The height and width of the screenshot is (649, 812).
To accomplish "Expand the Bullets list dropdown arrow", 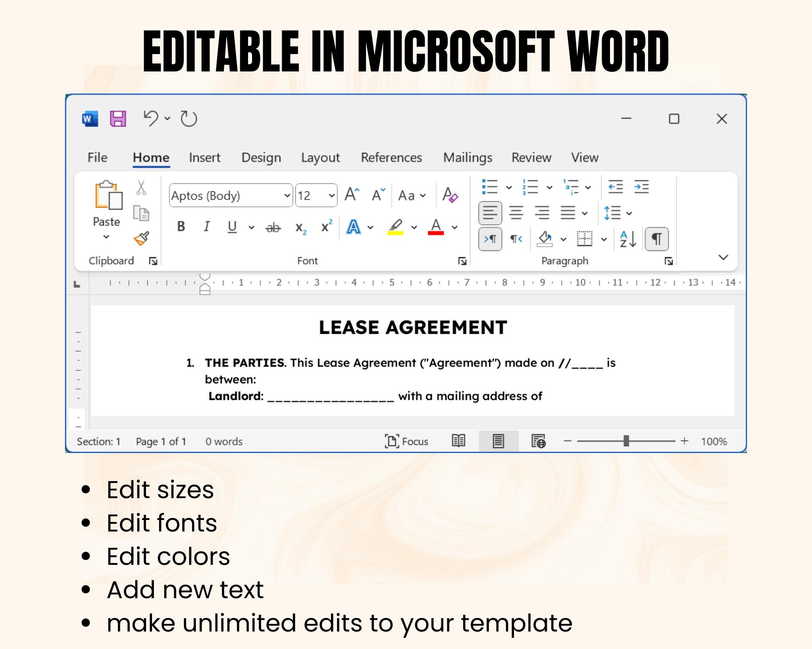I will pyautogui.click(x=509, y=187).
